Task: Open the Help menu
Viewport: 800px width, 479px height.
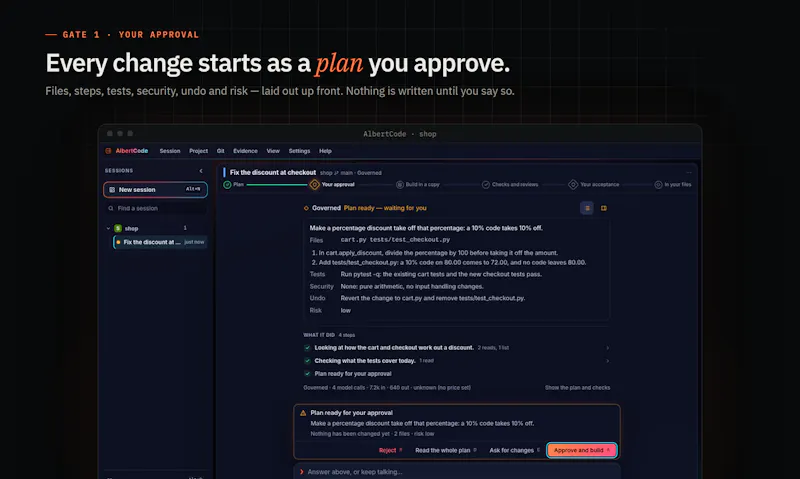Action: pos(326,151)
